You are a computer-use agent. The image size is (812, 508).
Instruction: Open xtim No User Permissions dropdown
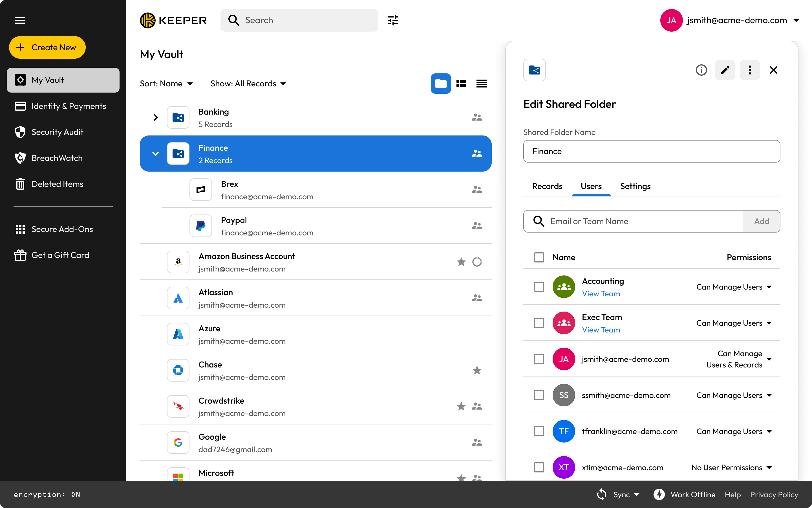[731, 467]
